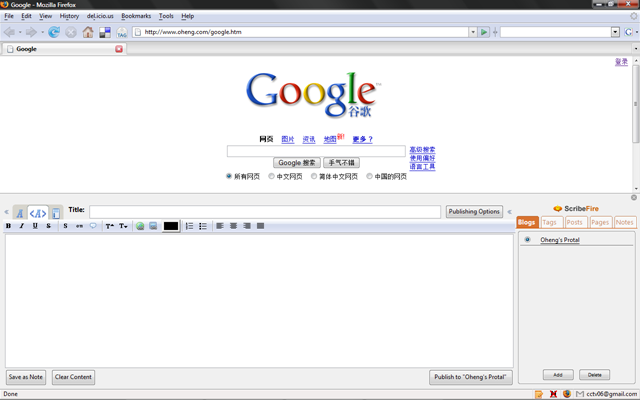The height and width of the screenshot is (400, 640).
Task: Select the 中文网页 search radio option
Action: (x=271, y=176)
